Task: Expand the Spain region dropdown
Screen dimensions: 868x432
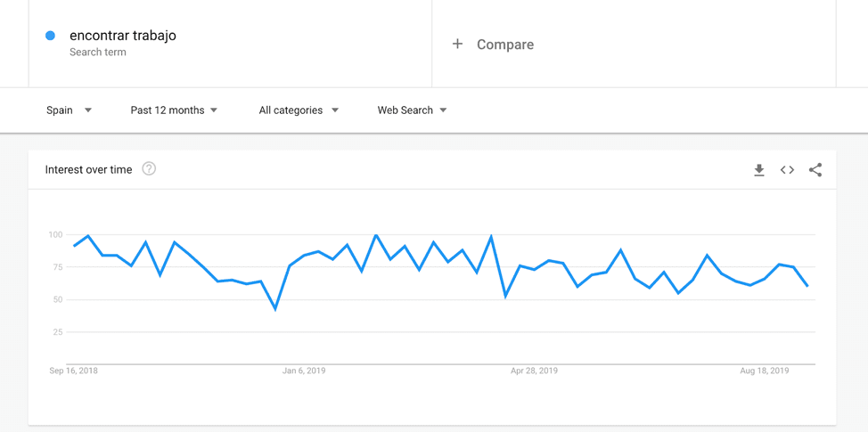Action: (69, 110)
